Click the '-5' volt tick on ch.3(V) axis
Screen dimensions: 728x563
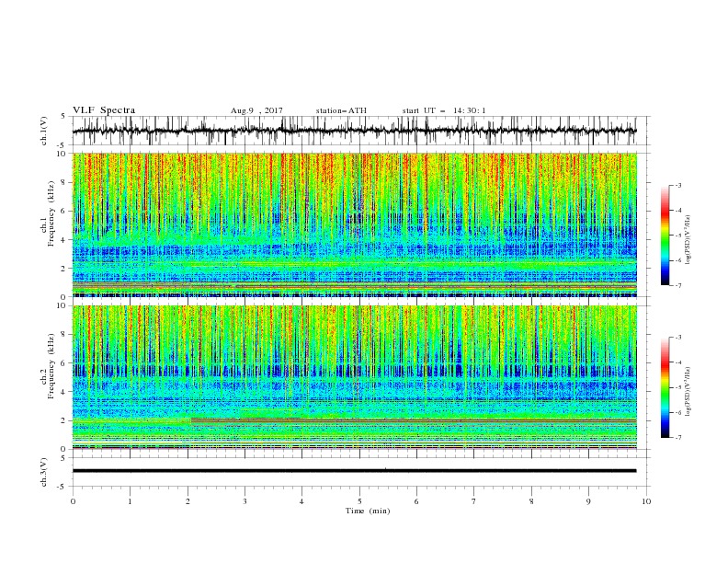point(63,487)
